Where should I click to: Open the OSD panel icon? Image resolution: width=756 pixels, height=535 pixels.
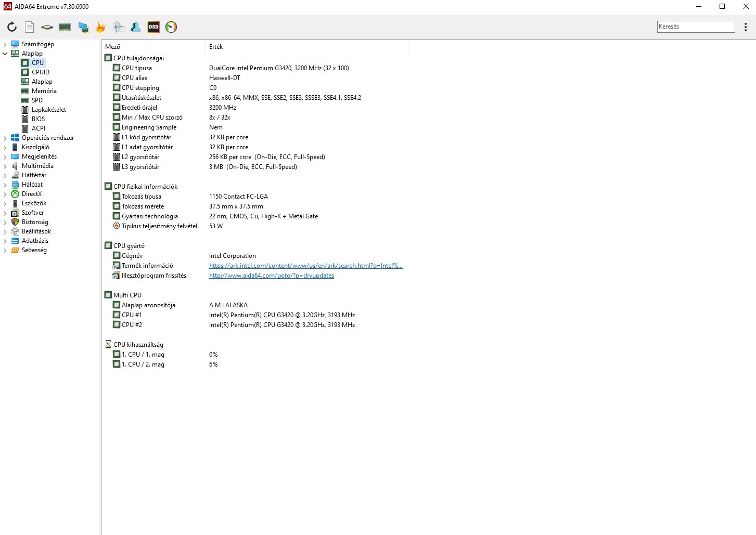click(153, 27)
